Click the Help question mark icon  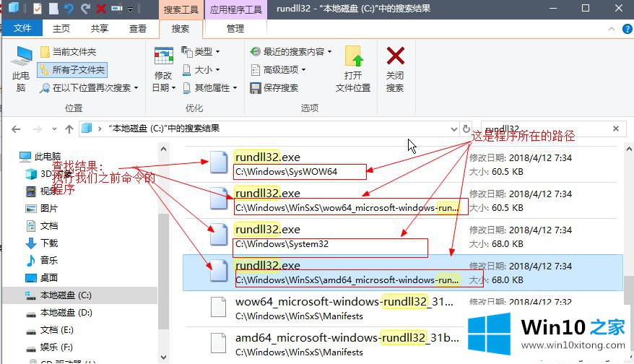click(x=627, y=29)
